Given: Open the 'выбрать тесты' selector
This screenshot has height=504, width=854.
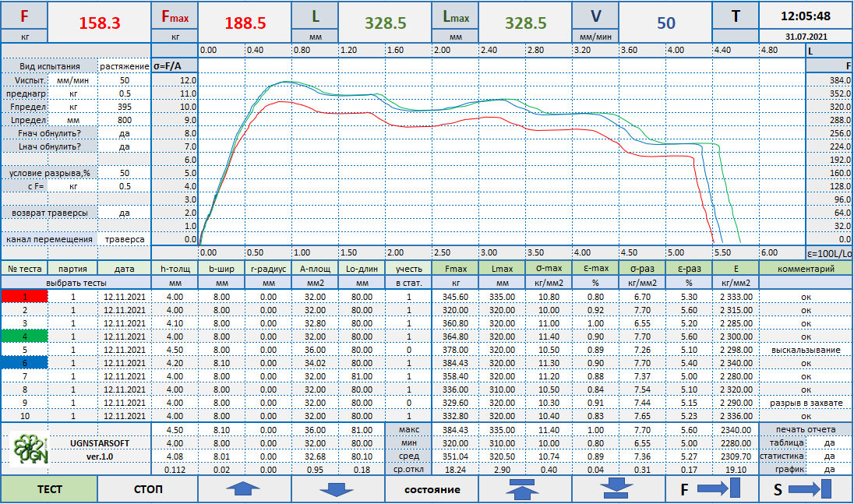Looking at the screenshot, I should tap(76, 283).
